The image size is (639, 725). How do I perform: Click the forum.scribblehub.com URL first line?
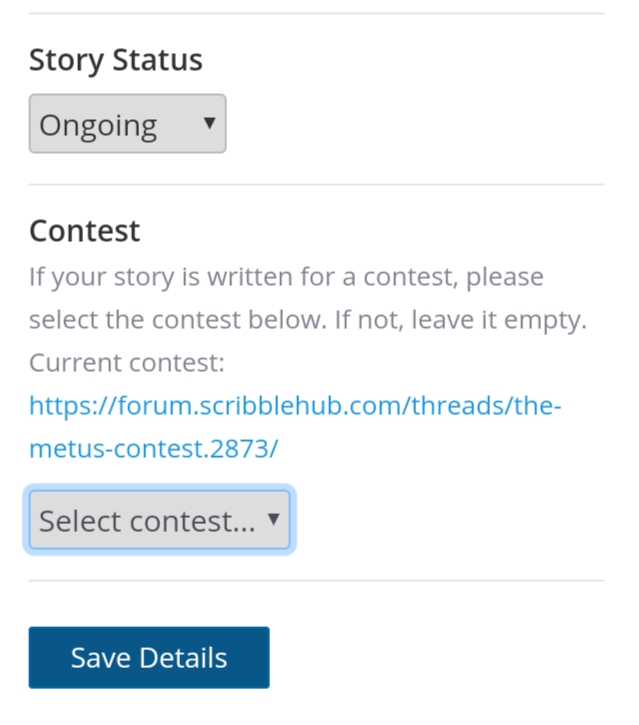coord(295,406)
